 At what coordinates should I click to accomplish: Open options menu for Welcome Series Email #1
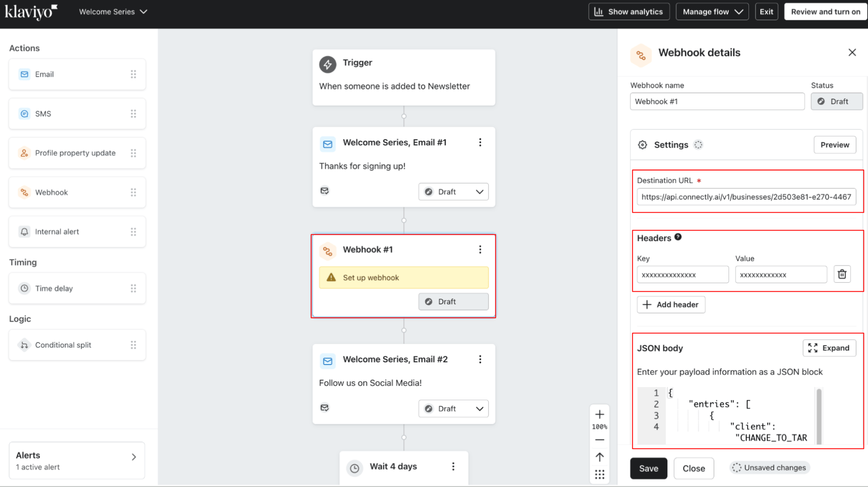480,142
